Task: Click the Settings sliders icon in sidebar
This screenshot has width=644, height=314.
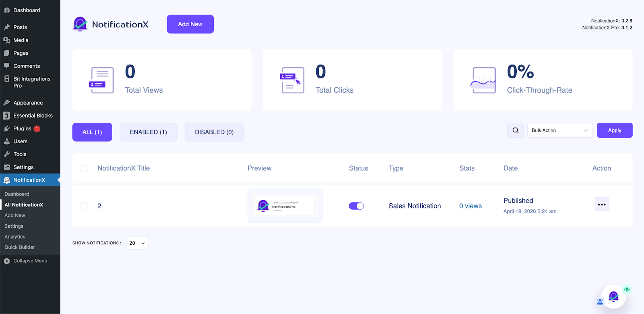Action: [7, 167]
